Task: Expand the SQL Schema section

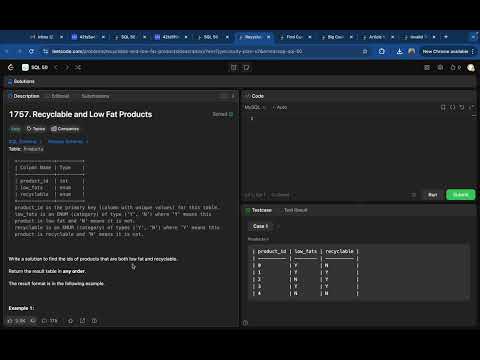Action: (25, 142)
